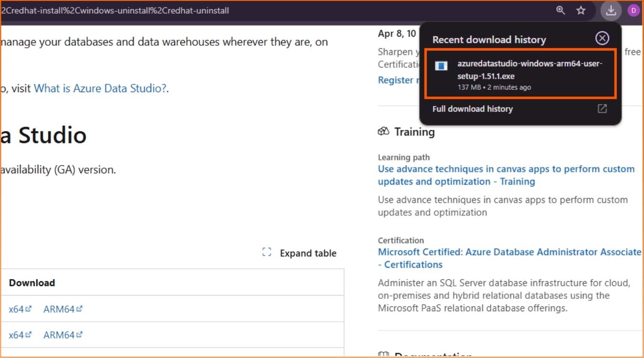Open Full download history
The width and height of the screenshot is (644, 358).
coord(472,109)
